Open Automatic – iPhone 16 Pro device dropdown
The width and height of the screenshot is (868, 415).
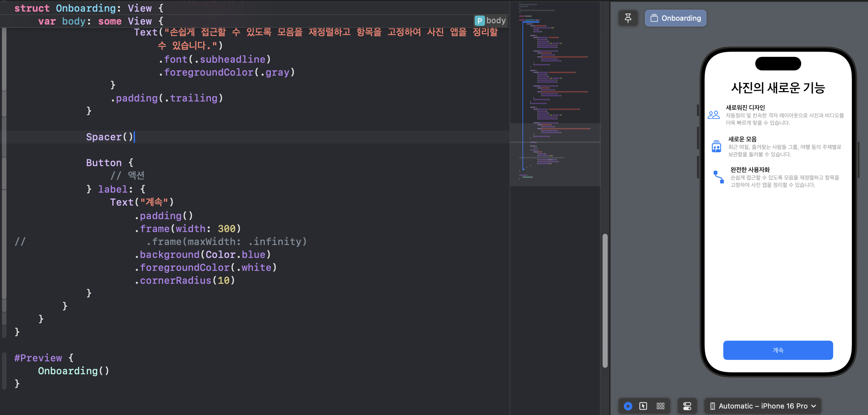tap(762, 406)
